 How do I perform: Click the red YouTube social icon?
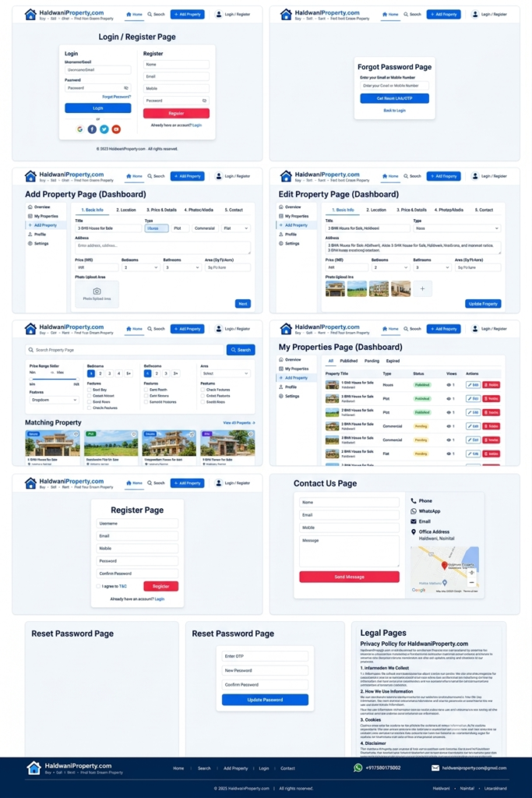point(117,129)
